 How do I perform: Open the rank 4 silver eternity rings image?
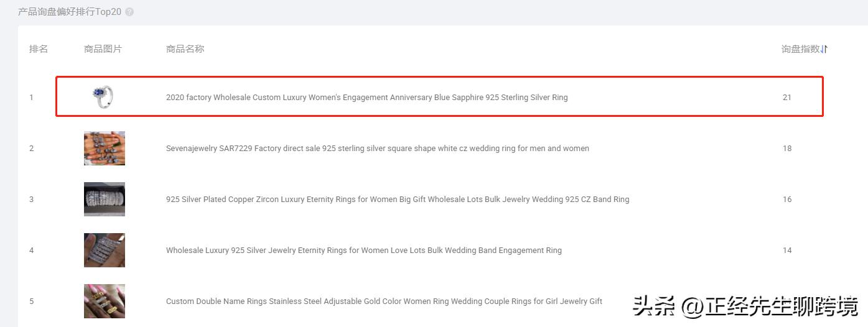(105, 250)
